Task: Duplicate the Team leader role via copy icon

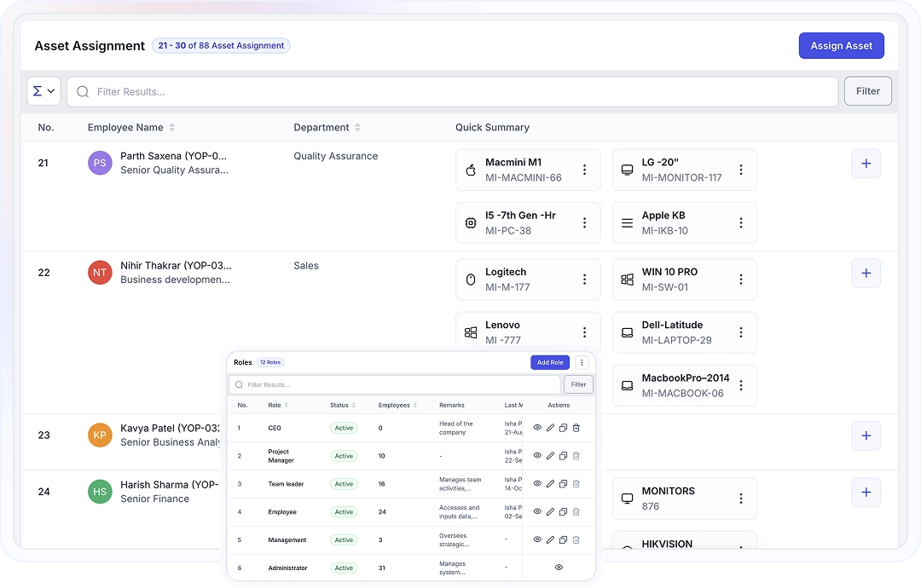Action: click(563, 483)
